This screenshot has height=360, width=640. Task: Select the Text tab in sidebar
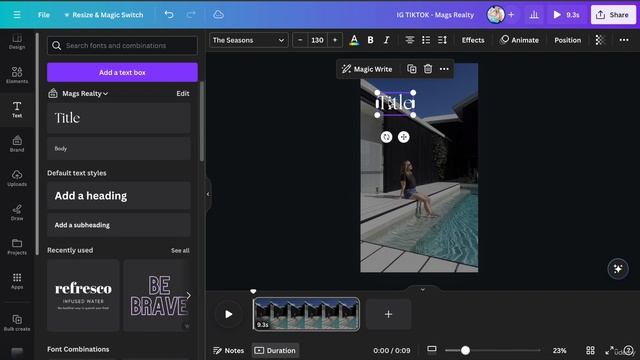pyautogui.click(x=17, y=109)
